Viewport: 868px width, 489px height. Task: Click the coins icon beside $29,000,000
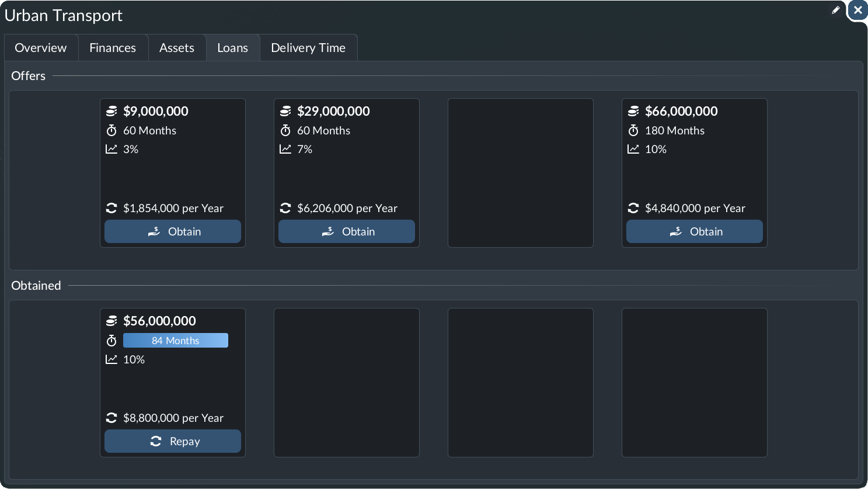pyautogui.click(x=285, y=111)
